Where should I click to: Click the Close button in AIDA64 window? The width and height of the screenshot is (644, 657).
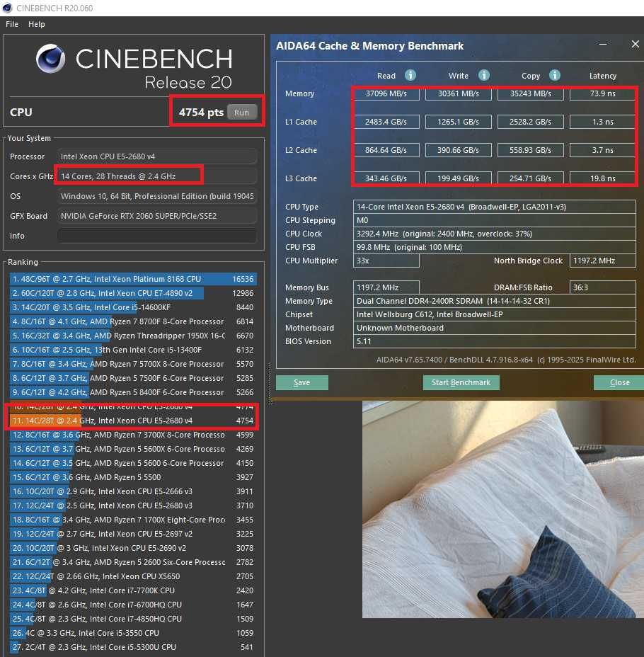point(619,382)
